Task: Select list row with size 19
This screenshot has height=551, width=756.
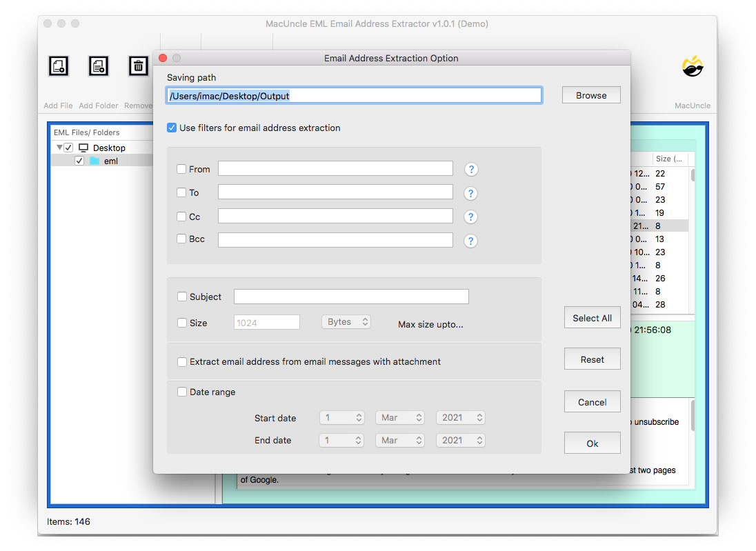Action: click(659, 212)
